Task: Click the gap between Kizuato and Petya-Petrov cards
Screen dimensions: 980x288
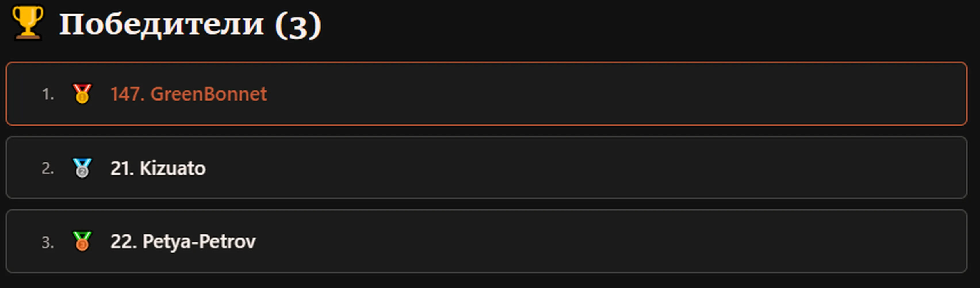Action: [x=486, y=204]
